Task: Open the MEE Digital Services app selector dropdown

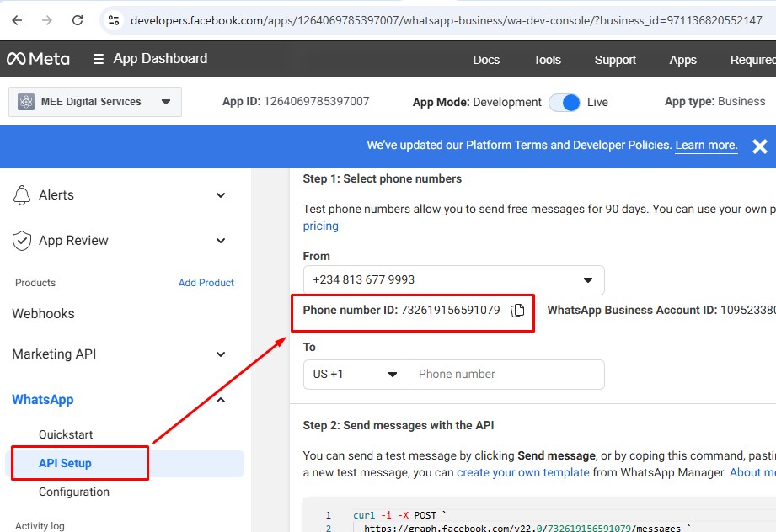Action: (95, 102)
